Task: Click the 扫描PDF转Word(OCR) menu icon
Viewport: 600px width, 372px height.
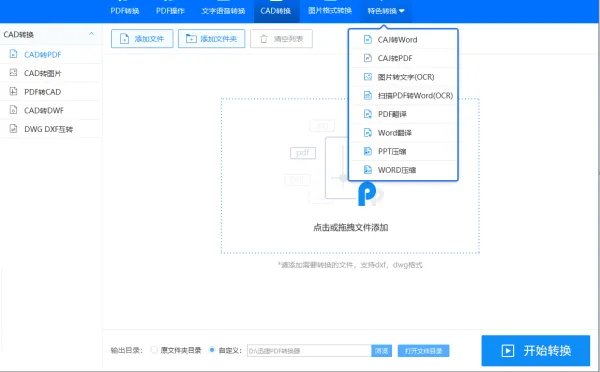Action: pos(367,95)
